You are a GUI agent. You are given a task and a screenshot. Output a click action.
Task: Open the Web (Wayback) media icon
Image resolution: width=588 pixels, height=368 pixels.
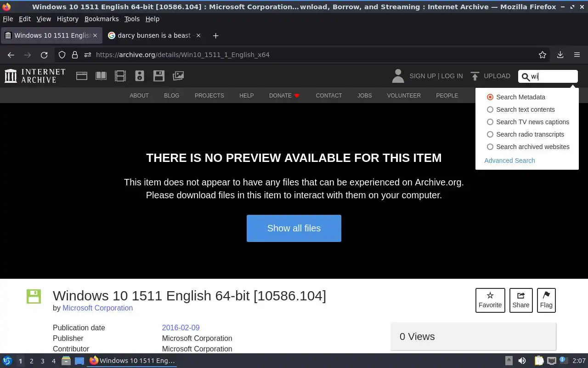pyautogui.click(x=82, y=76)
